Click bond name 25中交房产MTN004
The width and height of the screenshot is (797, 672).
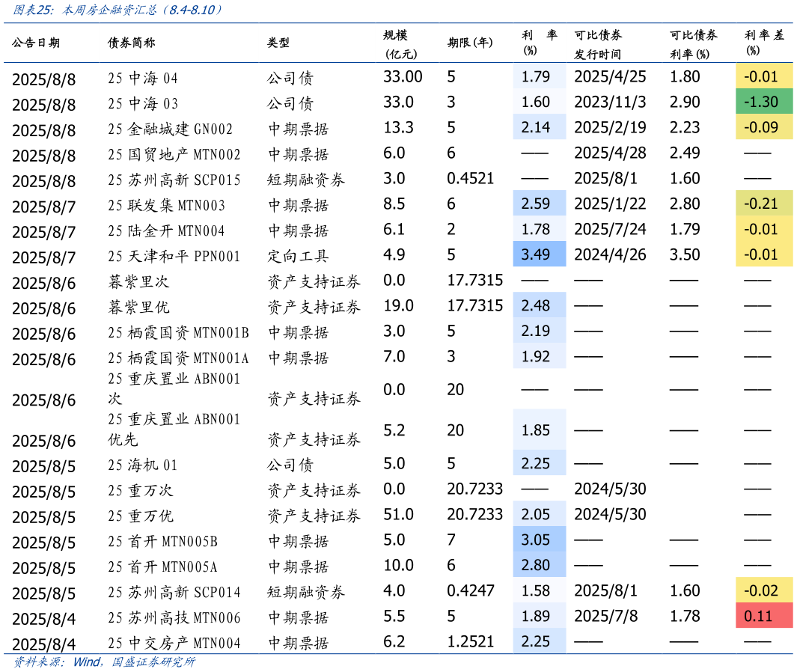coord(174,643)
